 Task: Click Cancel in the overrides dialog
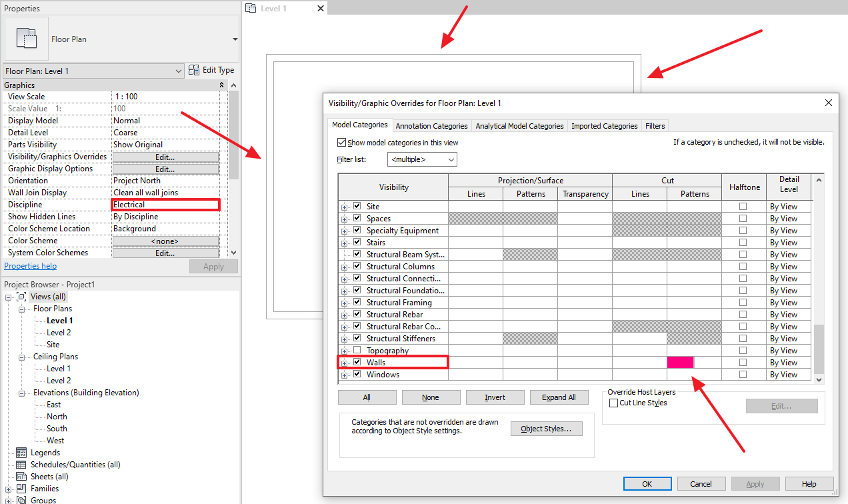point(701,484)
